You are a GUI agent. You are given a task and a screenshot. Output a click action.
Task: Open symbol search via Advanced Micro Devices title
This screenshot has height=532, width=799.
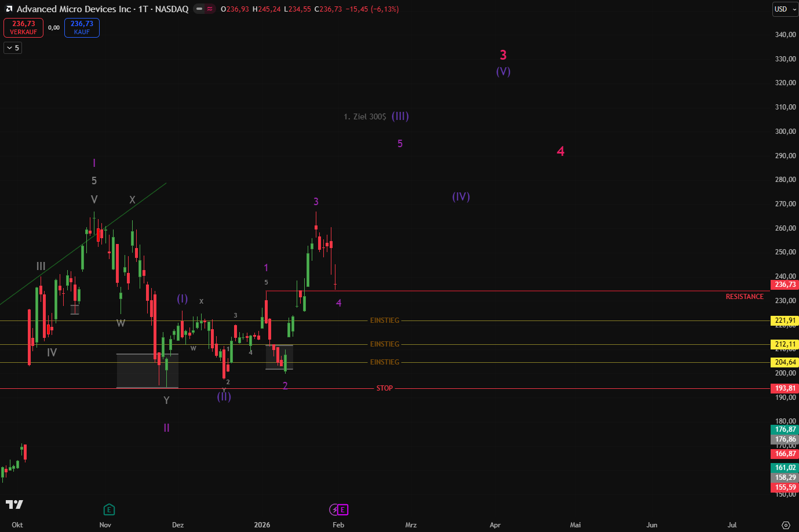click(x=74, y=9)
